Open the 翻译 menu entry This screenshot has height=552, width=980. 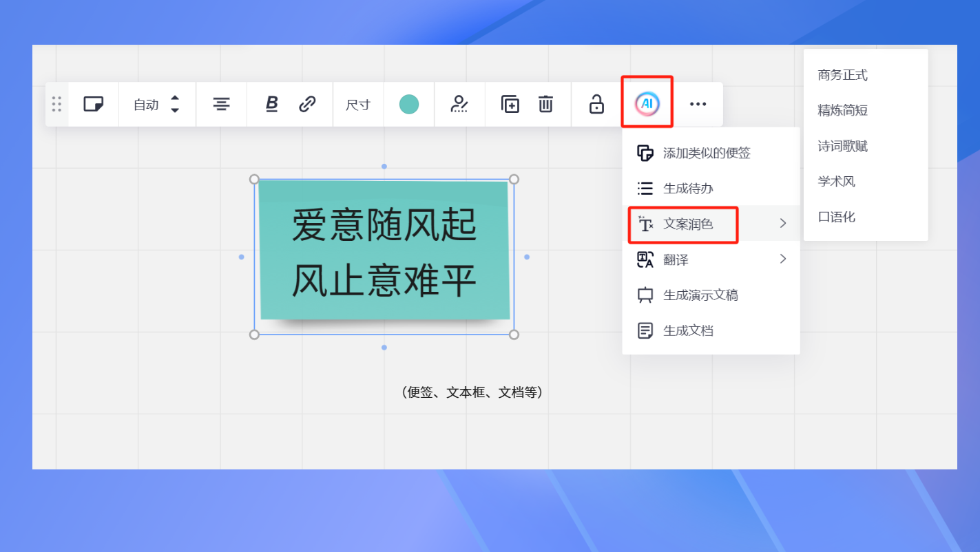711,259
